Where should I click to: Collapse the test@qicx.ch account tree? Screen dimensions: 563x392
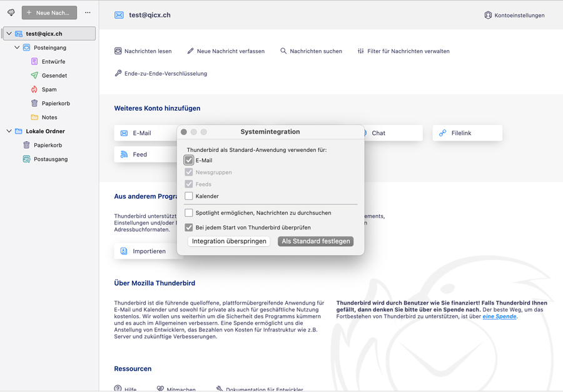click(x=9, y=34)
